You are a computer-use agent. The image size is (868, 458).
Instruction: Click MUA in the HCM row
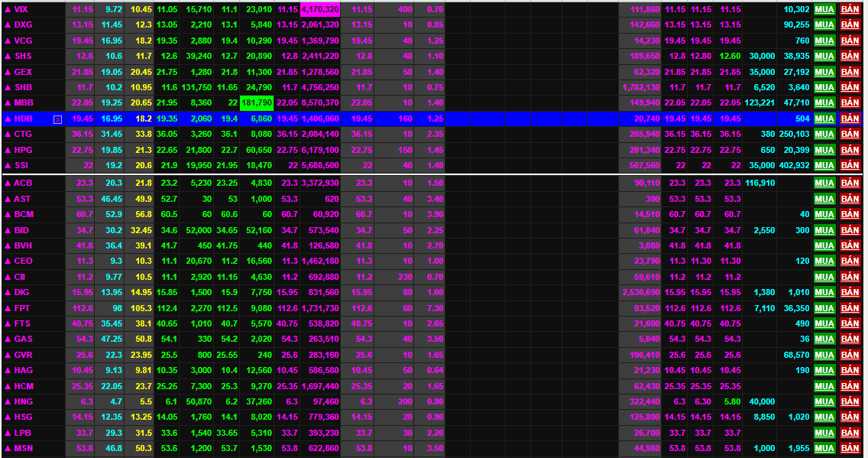point(824,387)
